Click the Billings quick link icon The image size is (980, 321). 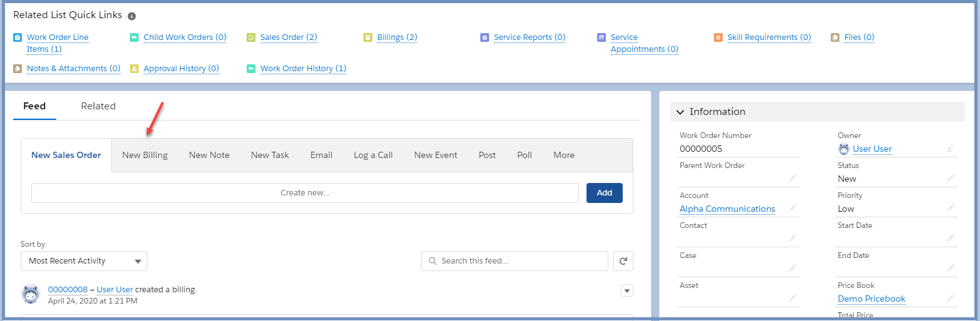pyautogui.click(x=368, y=37)
